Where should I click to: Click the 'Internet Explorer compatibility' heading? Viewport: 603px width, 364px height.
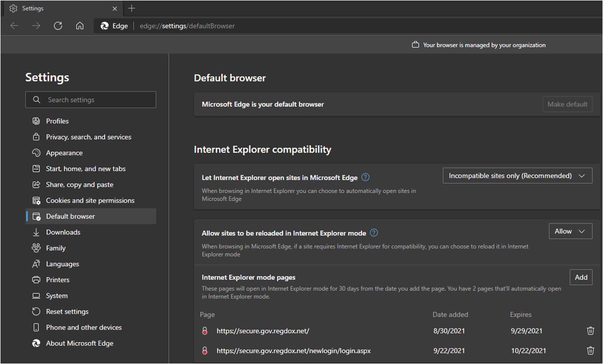coord(263,150)
